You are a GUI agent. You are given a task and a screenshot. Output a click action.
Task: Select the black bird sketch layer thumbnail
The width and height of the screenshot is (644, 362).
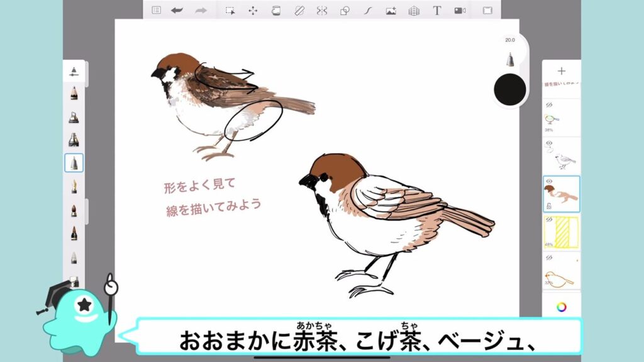pyautogui.click(x=562, y=156)
